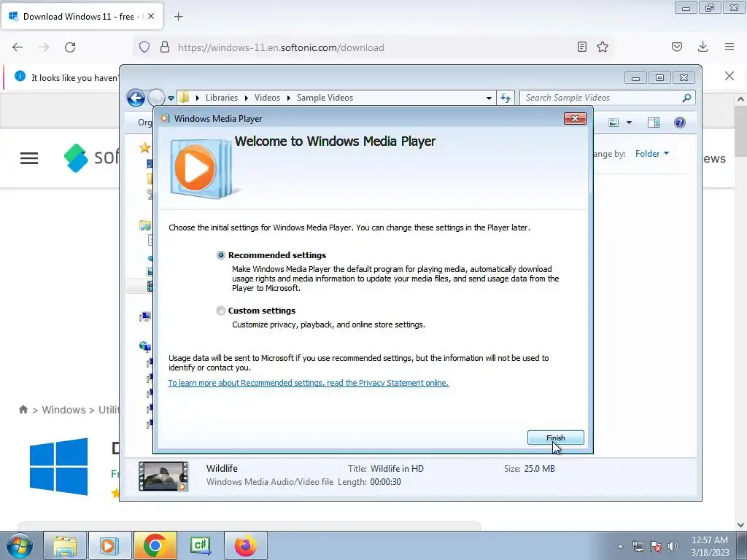Click the Libraries icon in Explorer sidebar

[145, 225]
